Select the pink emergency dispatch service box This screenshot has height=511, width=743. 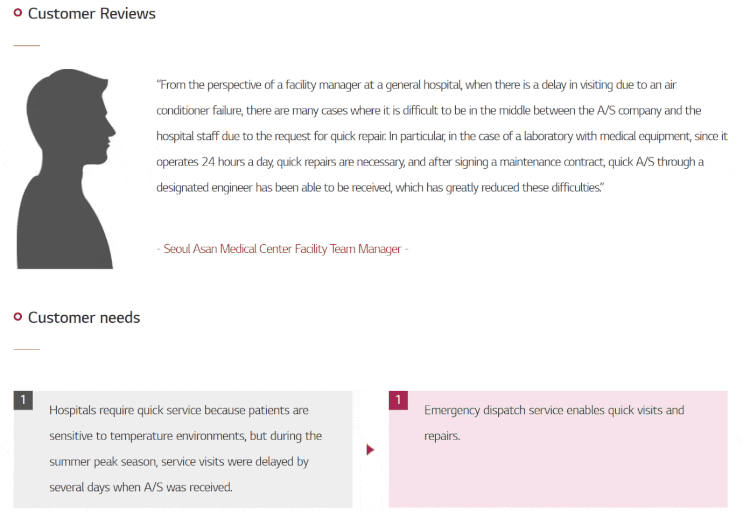tap(558, 449)
